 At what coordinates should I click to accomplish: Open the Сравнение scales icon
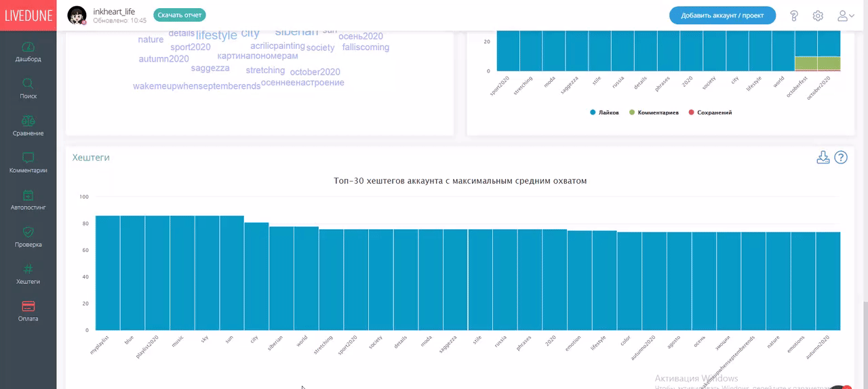(28, 121)
